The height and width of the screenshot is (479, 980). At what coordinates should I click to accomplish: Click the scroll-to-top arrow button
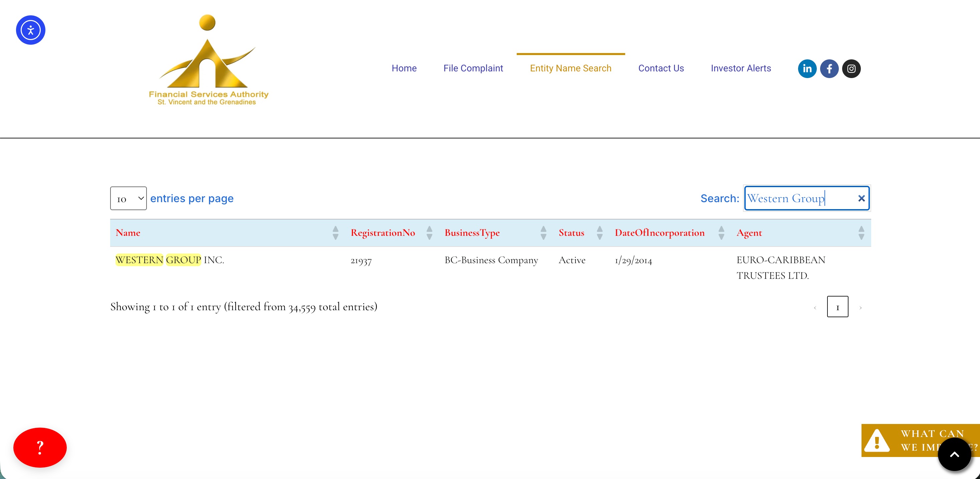click(x=954, y=454)
